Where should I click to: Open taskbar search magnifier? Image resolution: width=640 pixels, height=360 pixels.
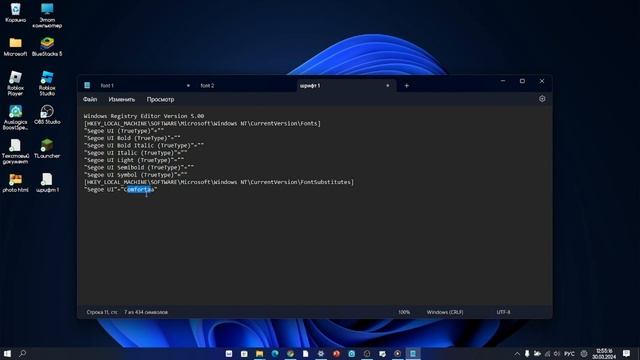pyautogui.click(x=23, y=353)
